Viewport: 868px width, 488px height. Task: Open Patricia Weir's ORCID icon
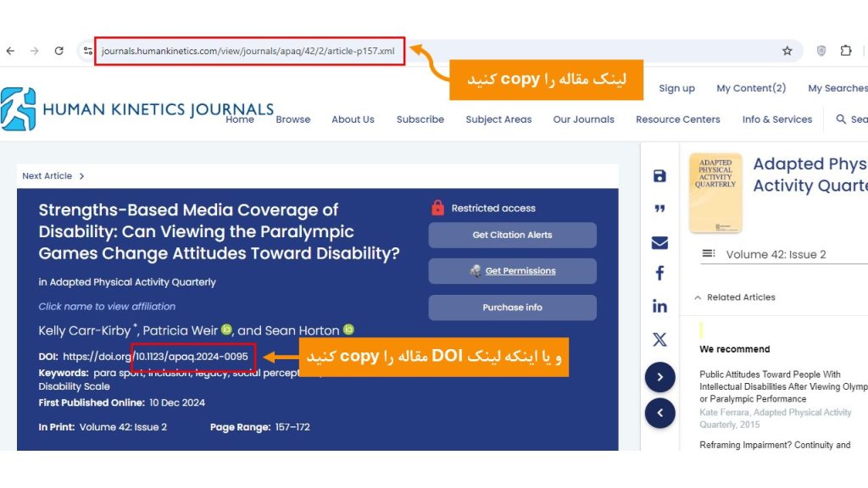(x=226, y=330)
